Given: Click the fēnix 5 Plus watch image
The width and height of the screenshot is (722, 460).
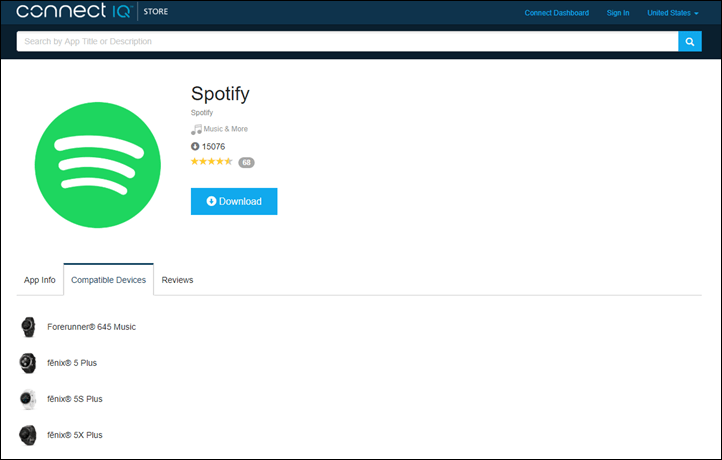Looking at the screenshot, I should pos(28,363).
